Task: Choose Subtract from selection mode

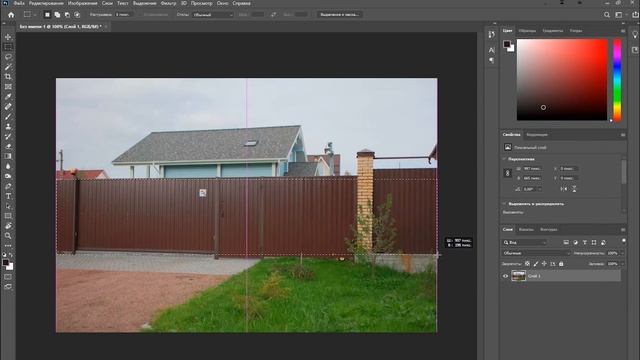Action: pos(67,15)
